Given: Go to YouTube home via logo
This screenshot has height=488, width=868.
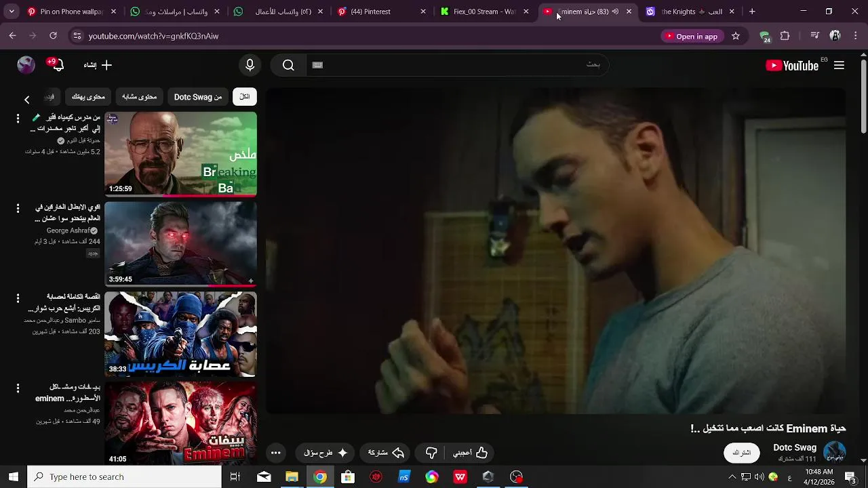Looking at the screenshot, I should (792, 65).
